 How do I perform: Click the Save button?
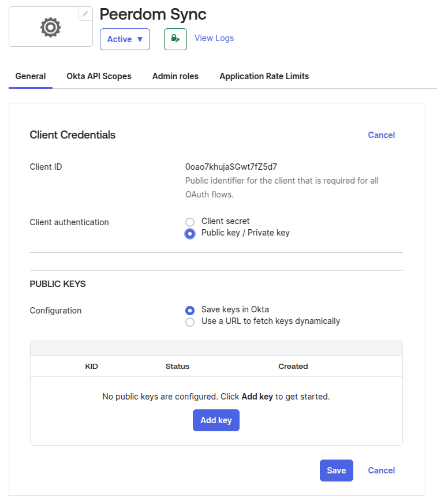(x=336, y=471)
